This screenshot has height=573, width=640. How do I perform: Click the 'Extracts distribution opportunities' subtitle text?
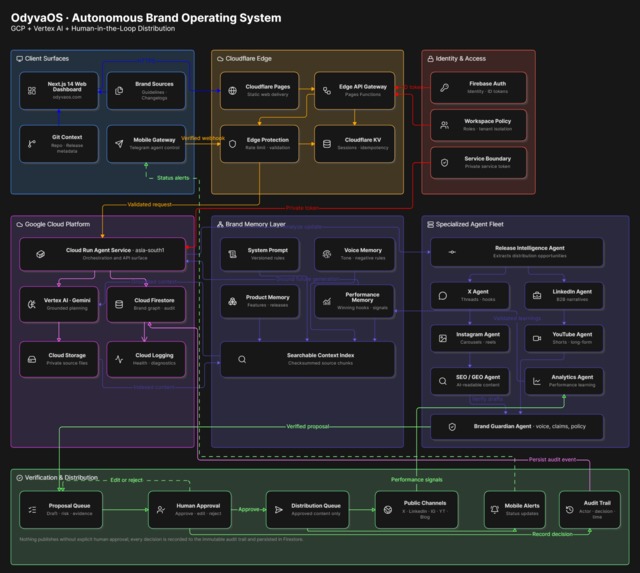coord(529,256)
